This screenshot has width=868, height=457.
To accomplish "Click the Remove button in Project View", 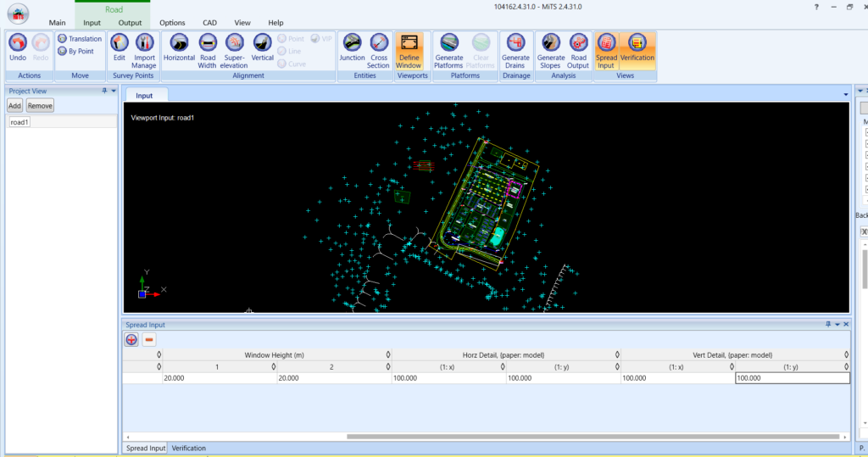I will (x=40, y=106).
